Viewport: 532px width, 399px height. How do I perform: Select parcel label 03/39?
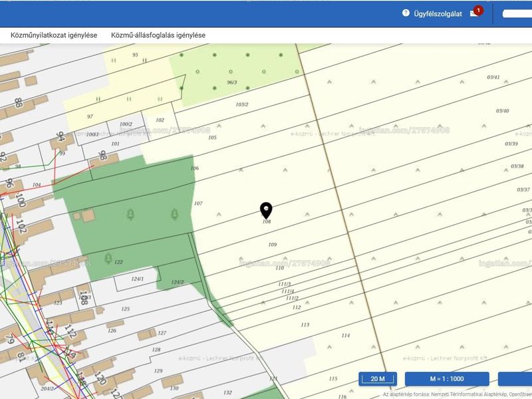pos(511,144)
